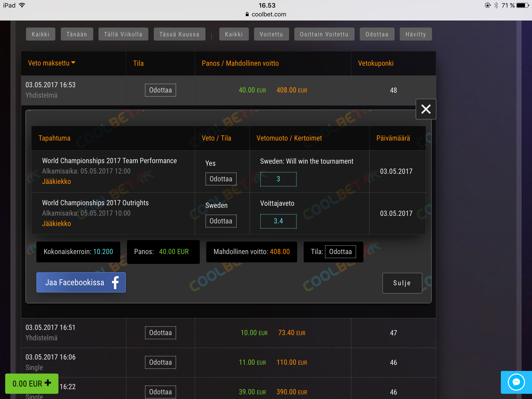Click the lock icon in address bar
The width and height of the screenshot is (532, 399).
coord(247,14)
